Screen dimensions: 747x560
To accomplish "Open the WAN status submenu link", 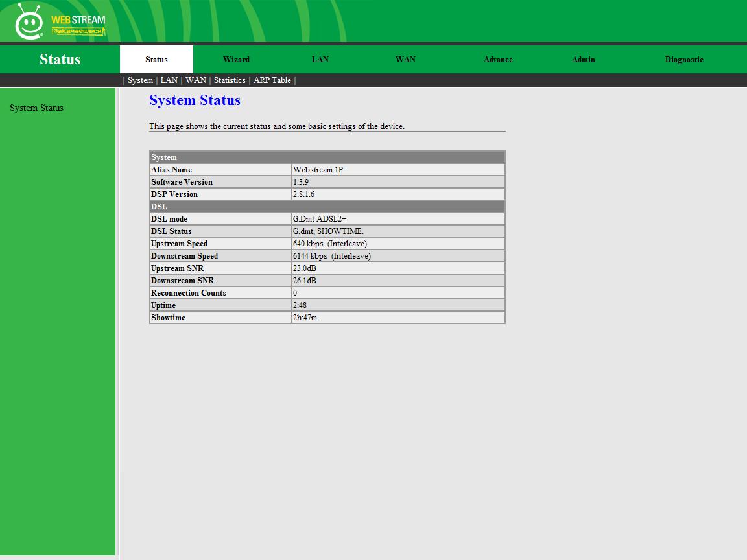I will coord(196,80).
